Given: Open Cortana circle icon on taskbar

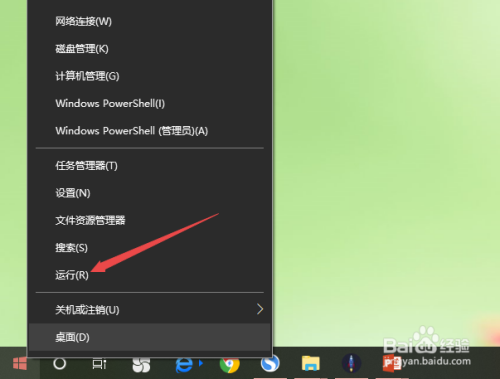Looking at the screenshot, I should tap(60, 363).
